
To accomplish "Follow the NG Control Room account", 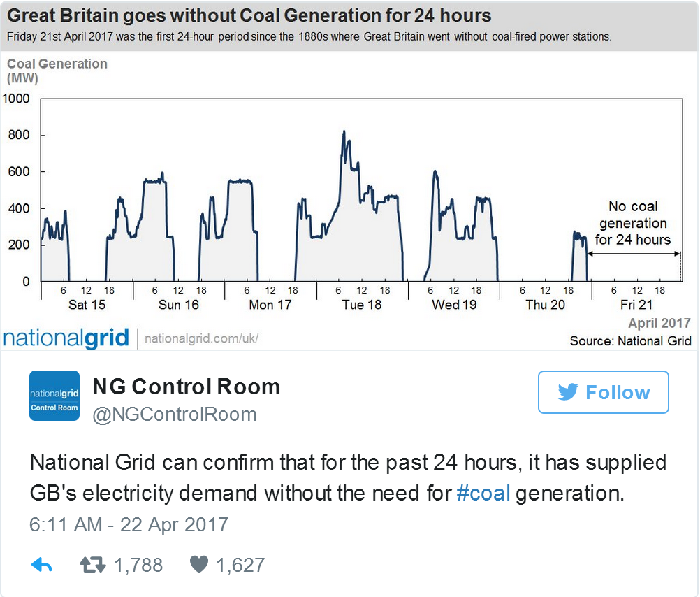I will tap(603, 392).
